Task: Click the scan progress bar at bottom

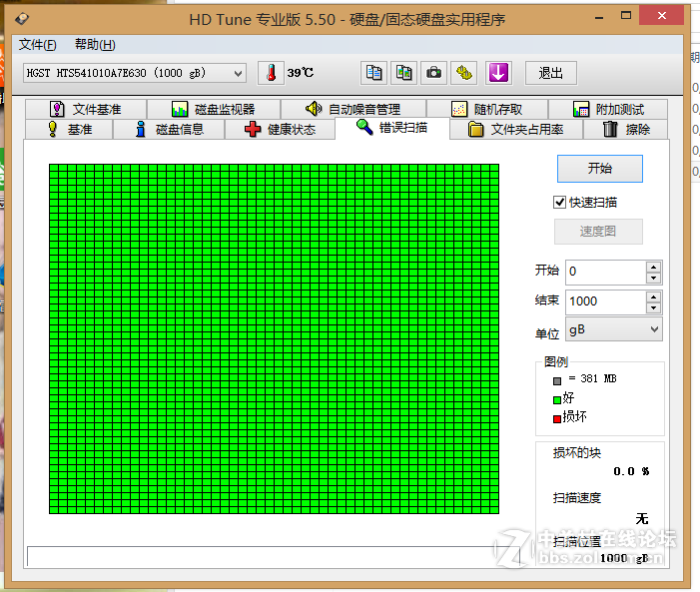Action: [274, 556]
